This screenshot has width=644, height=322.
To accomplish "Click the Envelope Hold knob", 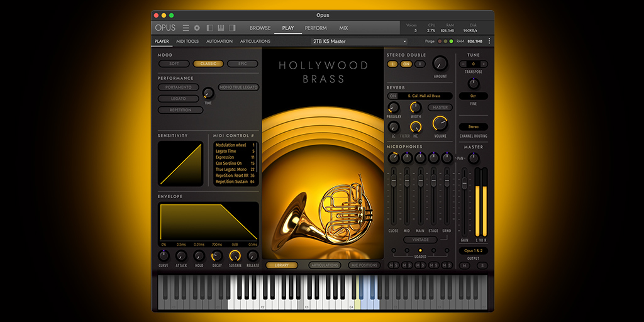I will coord(199,256).
